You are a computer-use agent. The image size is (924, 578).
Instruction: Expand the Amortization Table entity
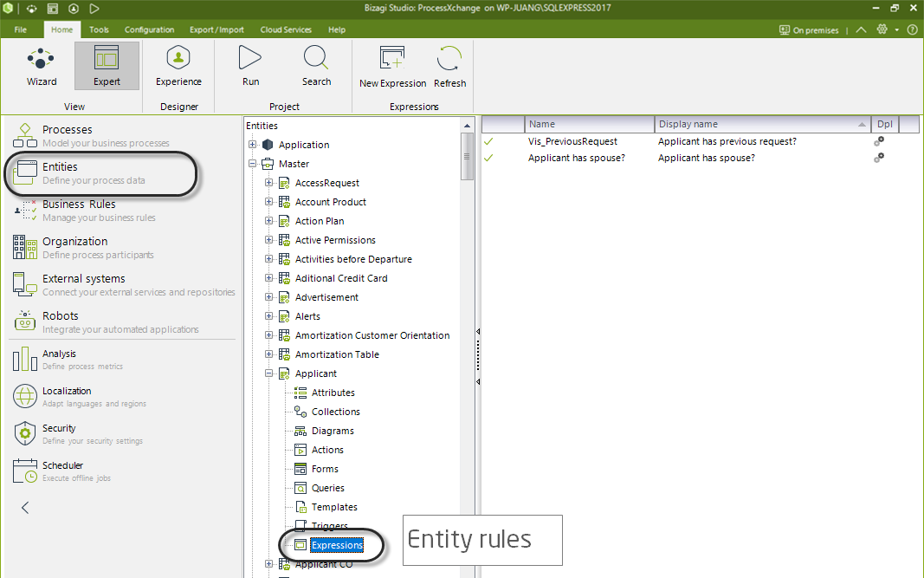coord(268,354)
